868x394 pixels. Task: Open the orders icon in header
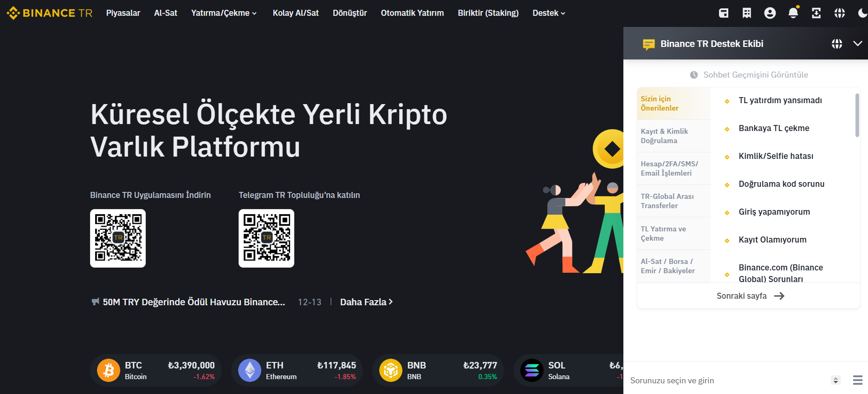747,13
